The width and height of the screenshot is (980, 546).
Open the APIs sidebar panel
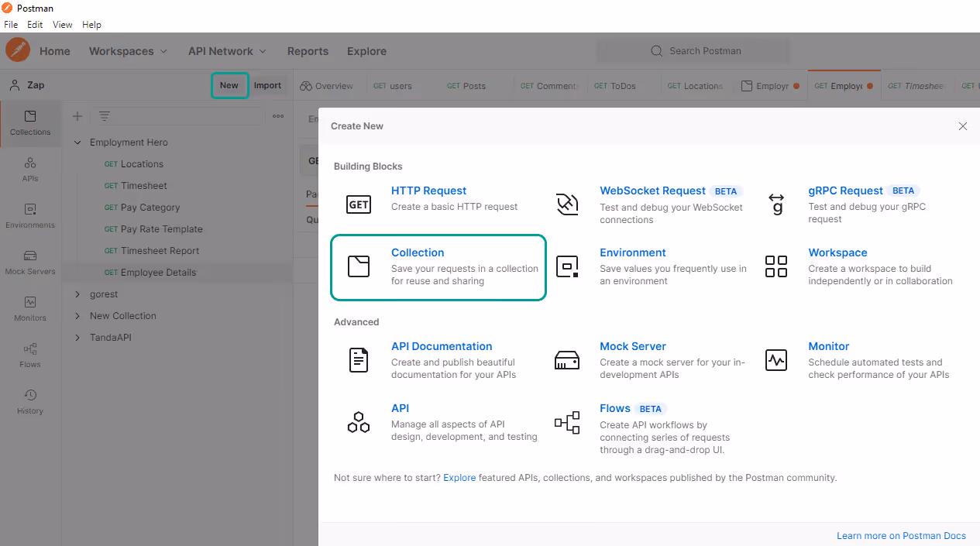click(30, 169)
